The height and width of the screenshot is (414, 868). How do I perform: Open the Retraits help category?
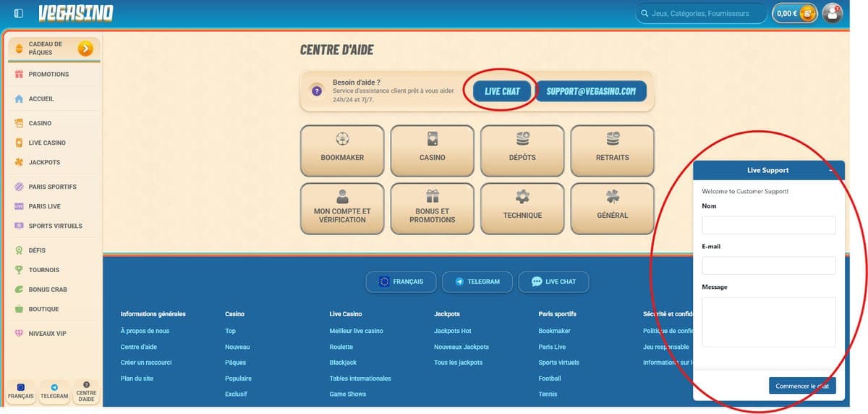click(612, 151)
